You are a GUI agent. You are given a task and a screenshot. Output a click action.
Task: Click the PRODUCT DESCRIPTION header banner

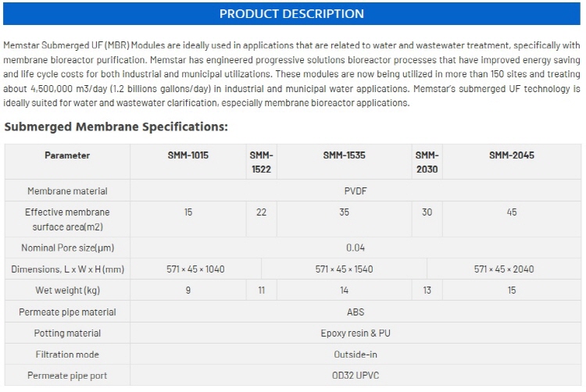tap(291, 14)
